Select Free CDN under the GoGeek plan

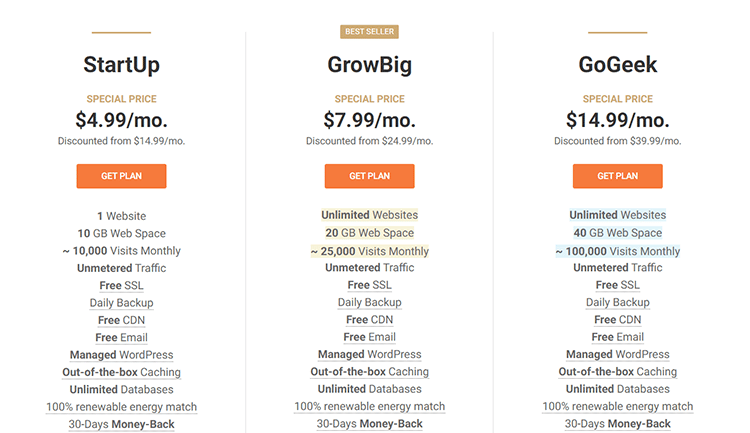click(617, 320)
